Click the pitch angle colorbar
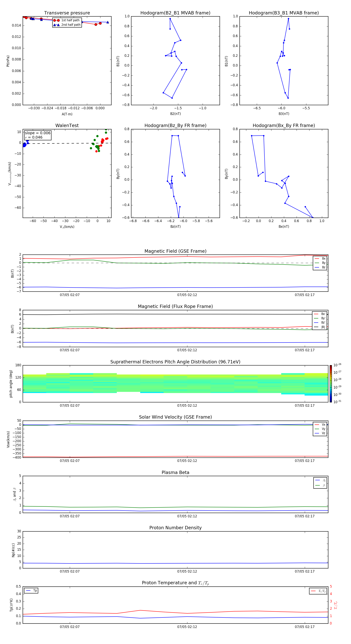This screenshot has height=644, width=351. (x=331, y=384)
